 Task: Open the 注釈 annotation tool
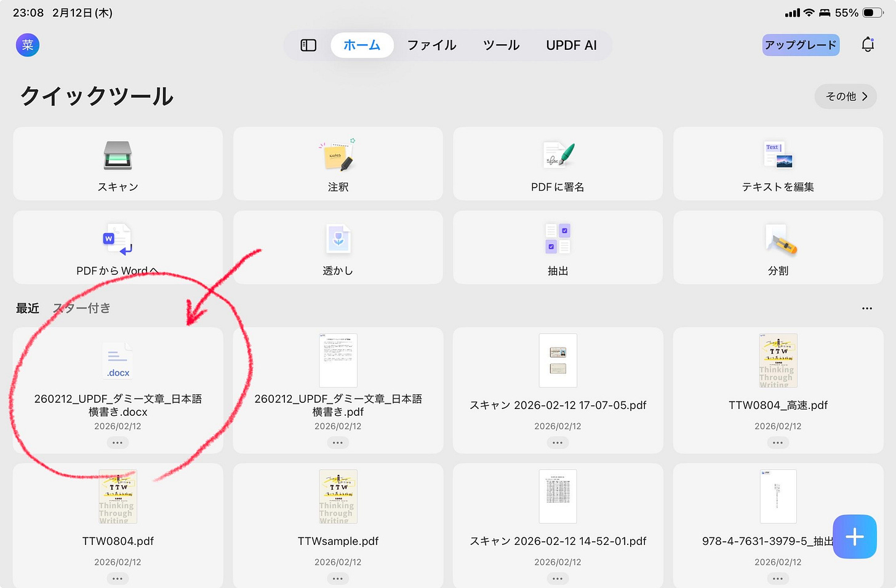(338, 164)
